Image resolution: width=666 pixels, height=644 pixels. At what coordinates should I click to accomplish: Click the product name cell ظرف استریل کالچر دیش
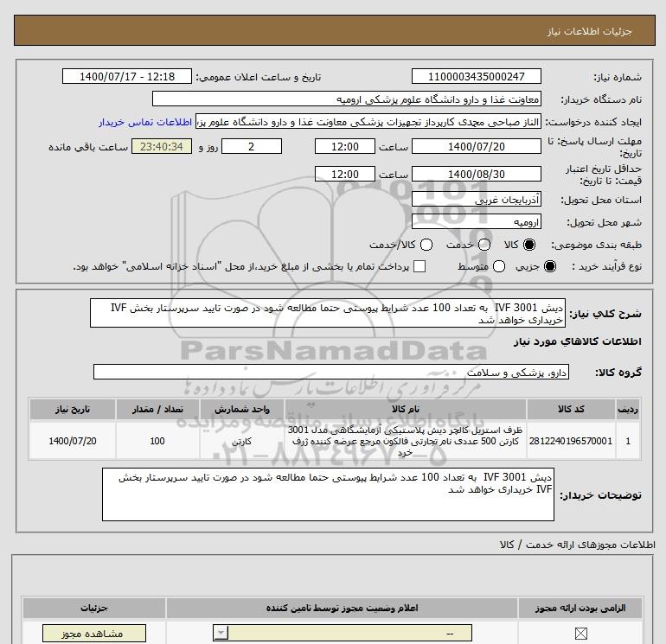click(406, 441)
